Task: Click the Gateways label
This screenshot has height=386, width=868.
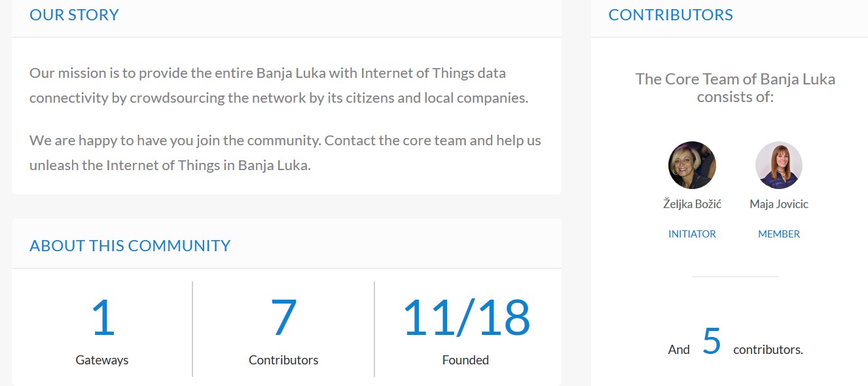Action: [x=102, y=360]
